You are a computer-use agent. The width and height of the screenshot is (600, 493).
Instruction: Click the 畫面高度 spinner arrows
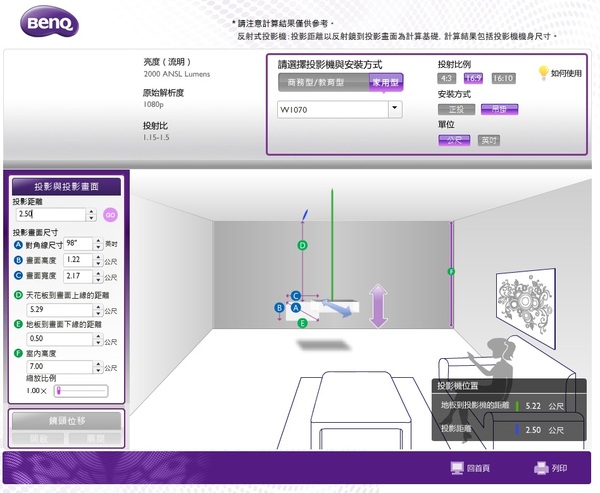click(98, 260)
